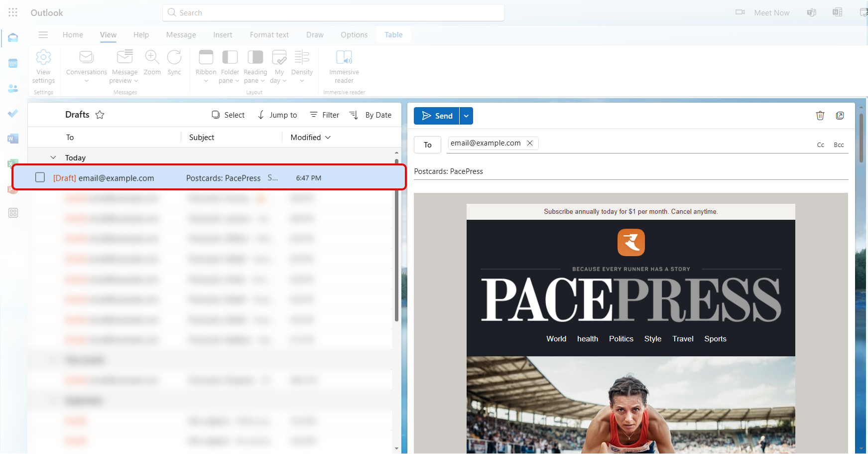Open Sports link in newsletter

tap(715, 339)
